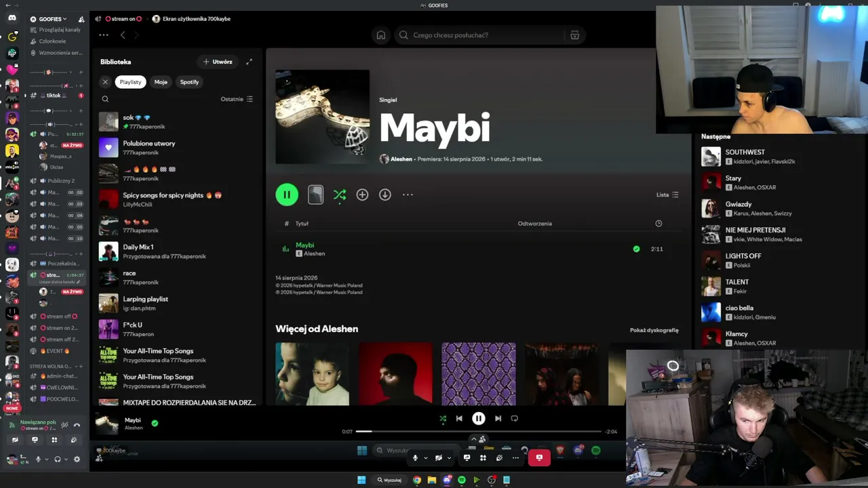Open Discord direct messages home
Image resolution: width=868 pixels, height=488 pixels.
pyautogui.click(x=12, y=18)
